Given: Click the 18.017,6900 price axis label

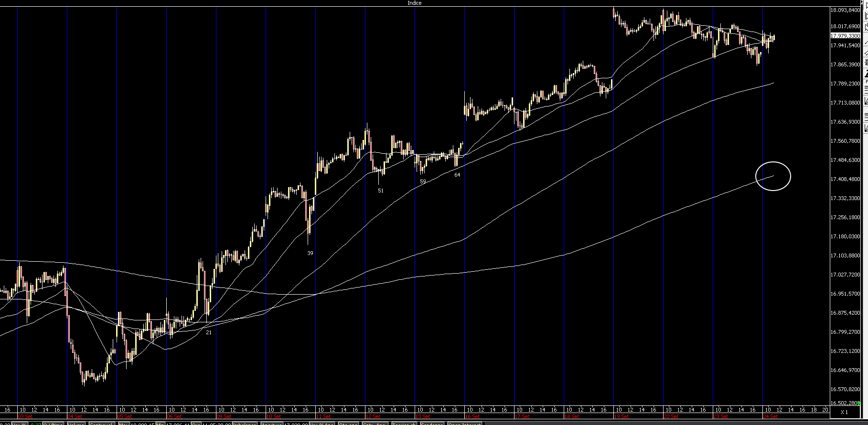Looking at the screenshot, I should coord(845,26).
